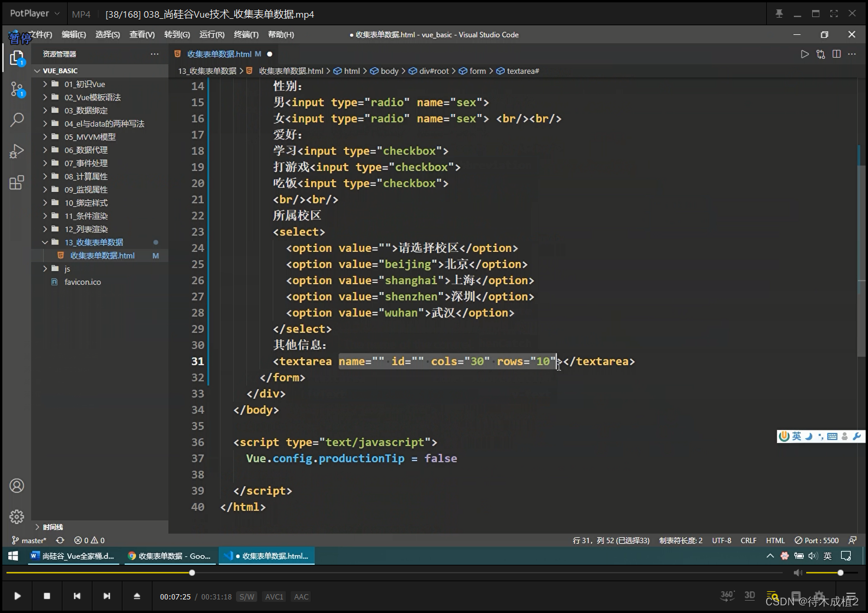
Task: Open the Manage gear icon in VS Code
Action: pos(17,517)
